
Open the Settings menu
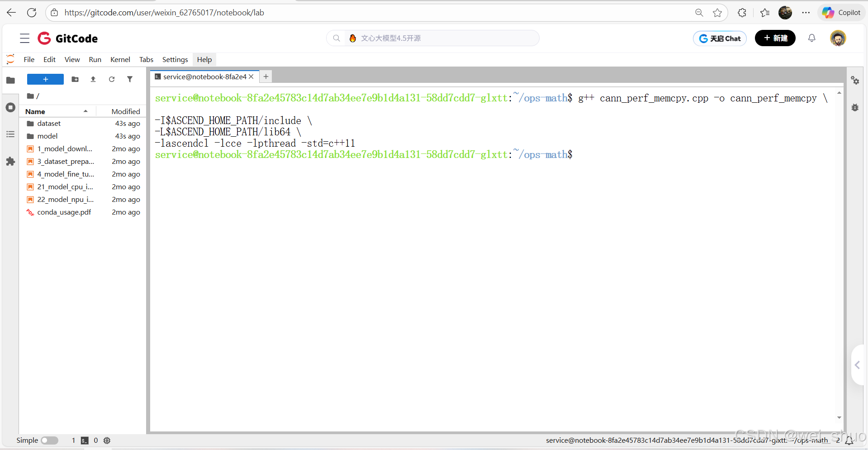point(175,59)
